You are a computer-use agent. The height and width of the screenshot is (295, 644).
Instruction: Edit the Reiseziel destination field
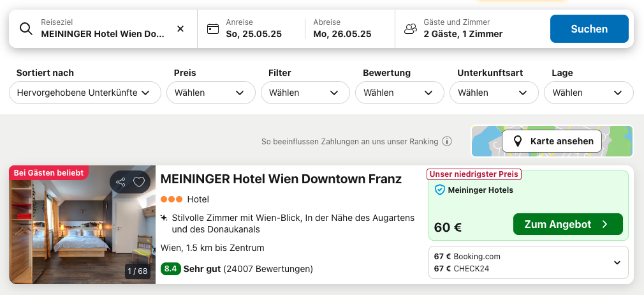[103, 29]
